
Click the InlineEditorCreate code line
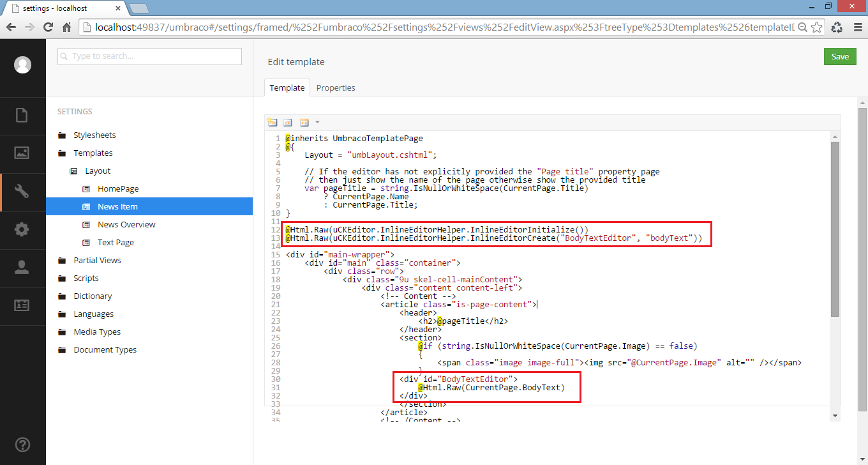click(494, 238)
